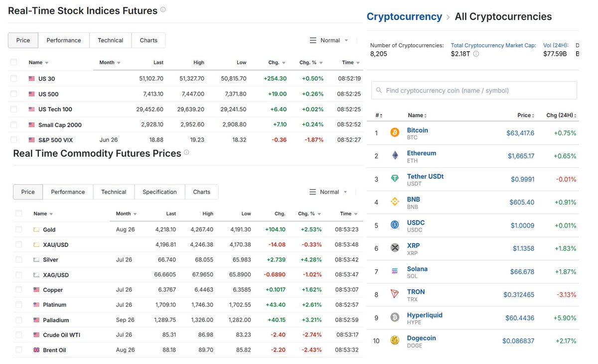
Task: Click the Tether USDt coin icon
Action: click(x=395, y=179)
